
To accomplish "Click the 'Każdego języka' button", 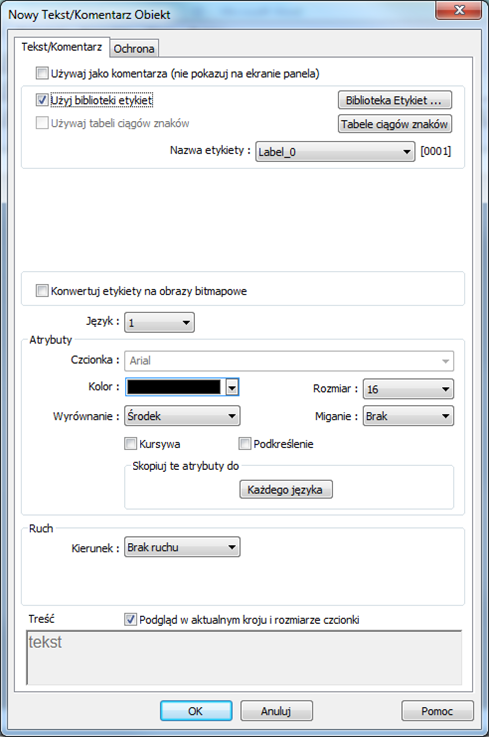I will 286,489.
